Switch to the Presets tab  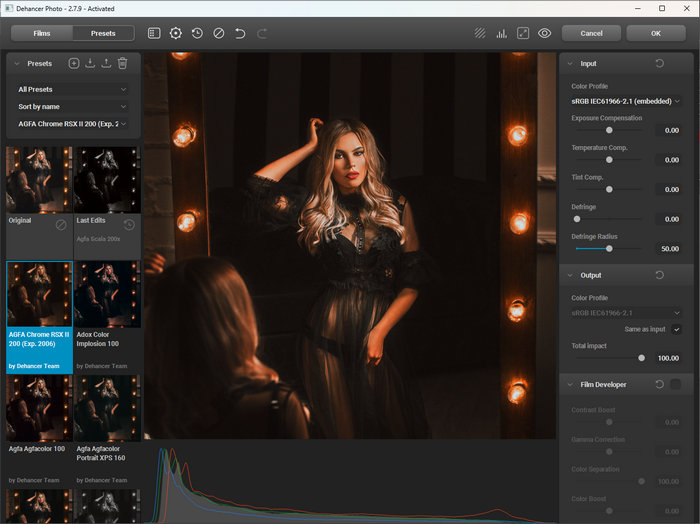coord(103,33)
